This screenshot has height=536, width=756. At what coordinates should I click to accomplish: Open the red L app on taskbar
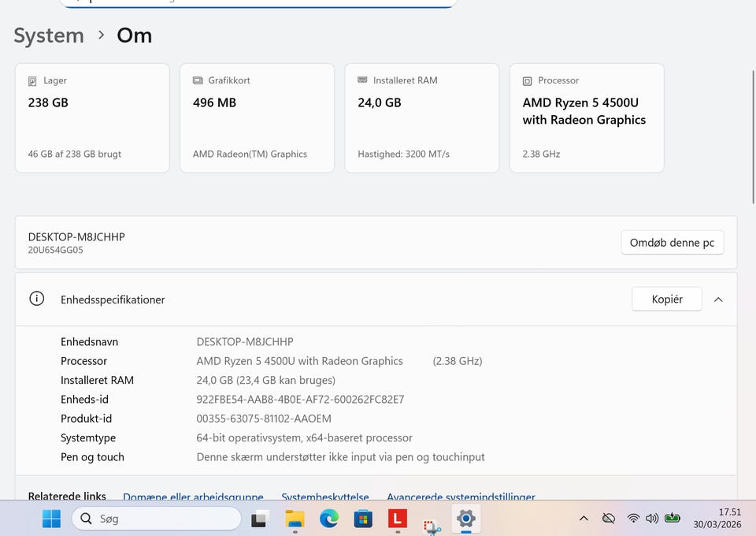click(398, 519)
